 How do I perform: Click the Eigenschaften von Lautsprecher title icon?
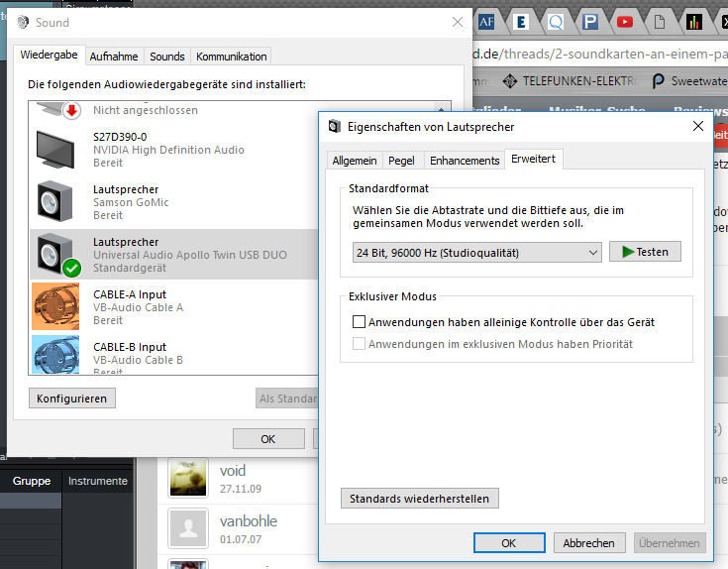point(335,126)
